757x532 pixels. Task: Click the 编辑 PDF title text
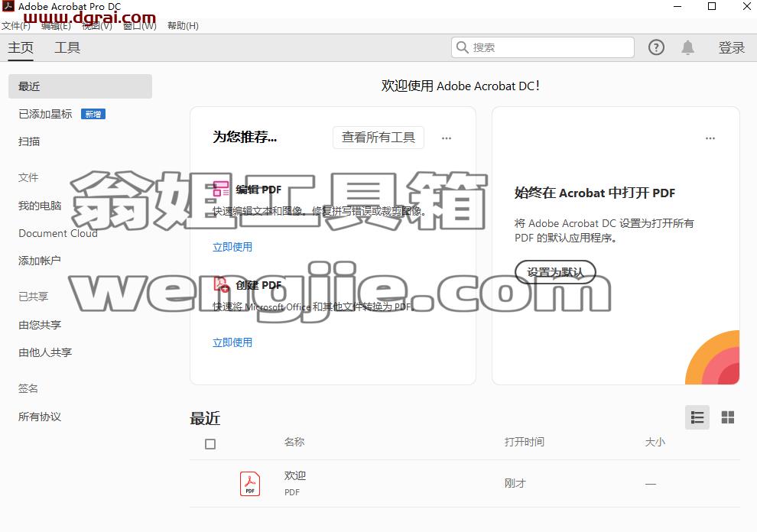[258, 190]
